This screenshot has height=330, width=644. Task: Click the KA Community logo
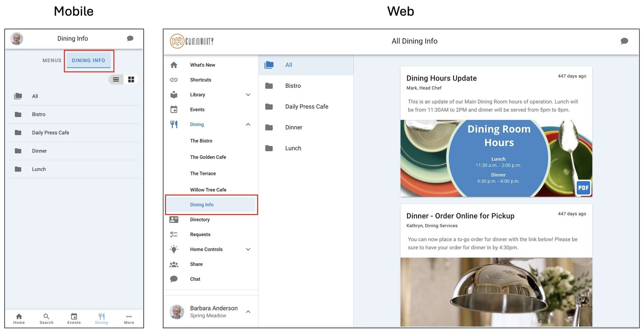pos(191,41)
